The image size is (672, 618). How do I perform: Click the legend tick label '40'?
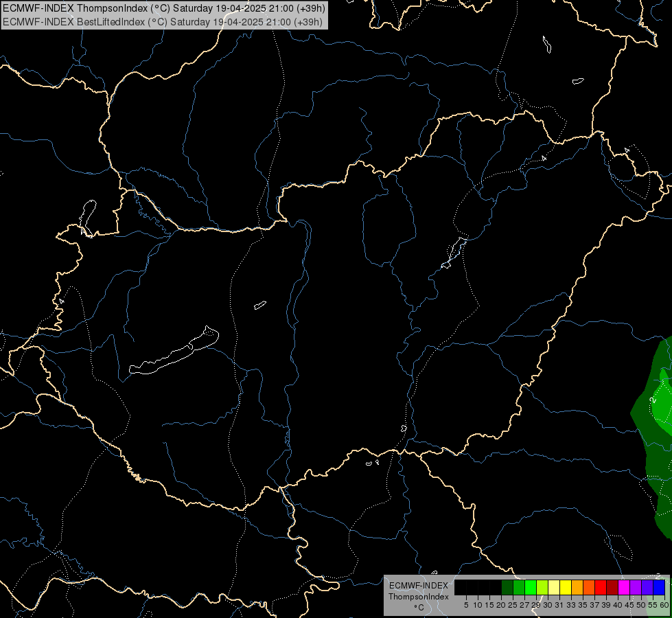pyautogui.click(x=618, y=605)
